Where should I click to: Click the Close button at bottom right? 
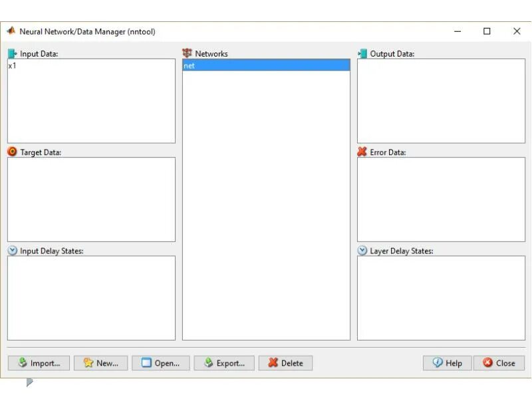tap(499, 363)
